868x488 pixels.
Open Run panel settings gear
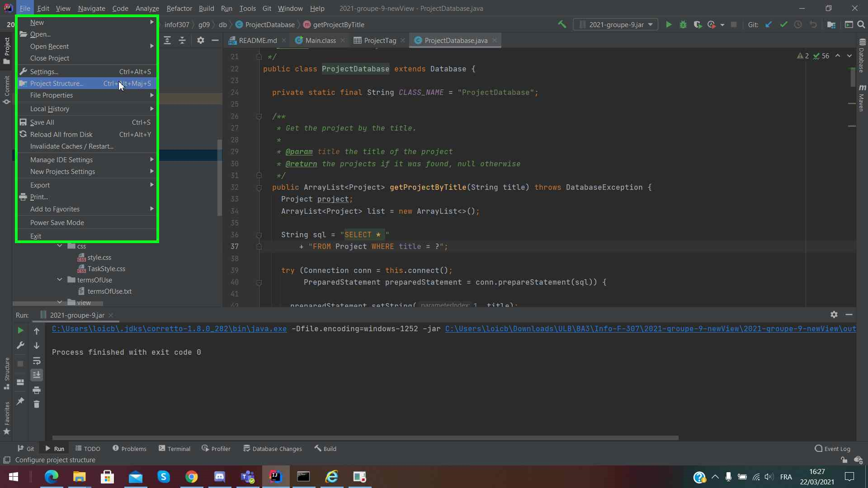(834, 314)
